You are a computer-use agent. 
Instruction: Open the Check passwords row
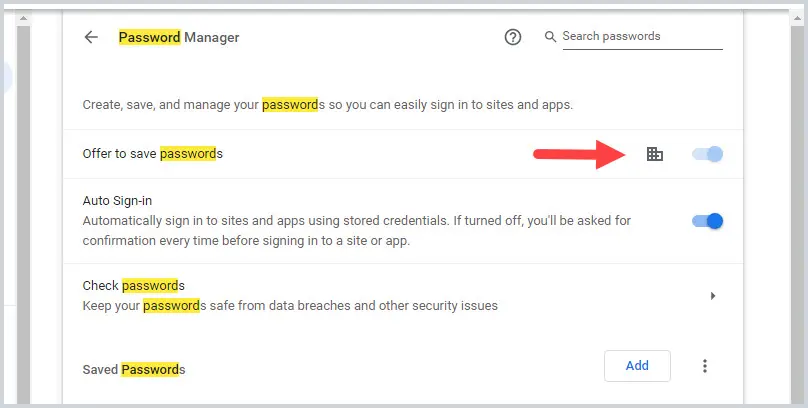403,296
